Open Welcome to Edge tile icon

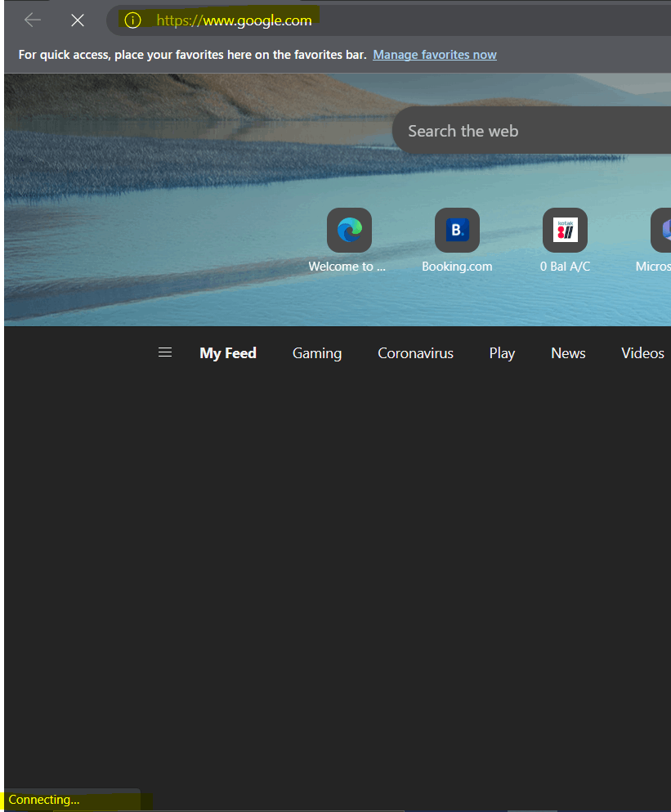350,230
